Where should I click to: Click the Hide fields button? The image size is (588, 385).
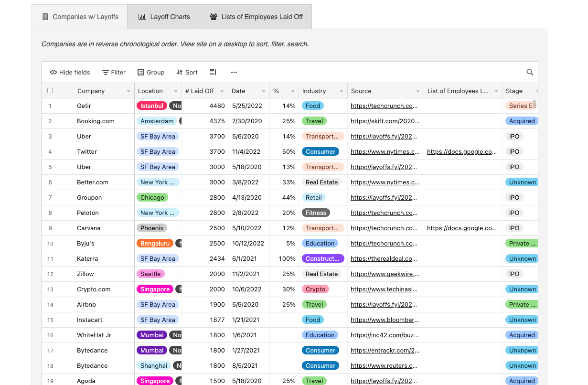(x=70, y=72)
